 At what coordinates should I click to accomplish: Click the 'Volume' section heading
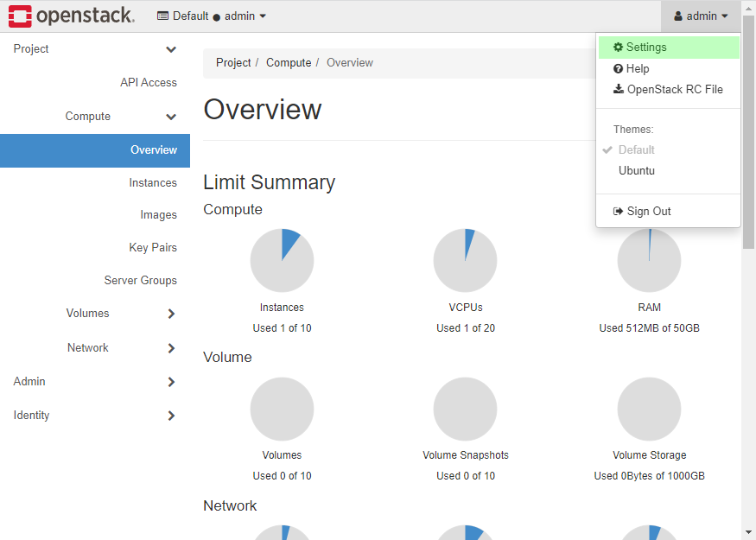[x=227, y=358]
